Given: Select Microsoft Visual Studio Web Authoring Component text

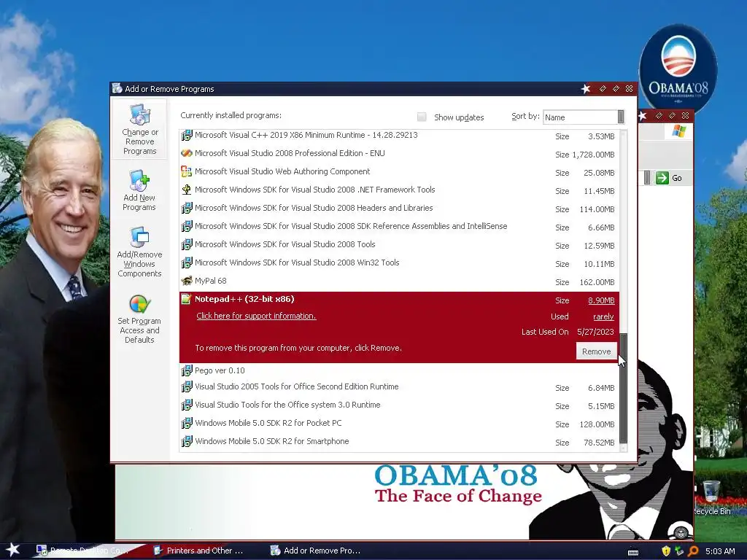Looking at the screenshot, I should (282, 171).
